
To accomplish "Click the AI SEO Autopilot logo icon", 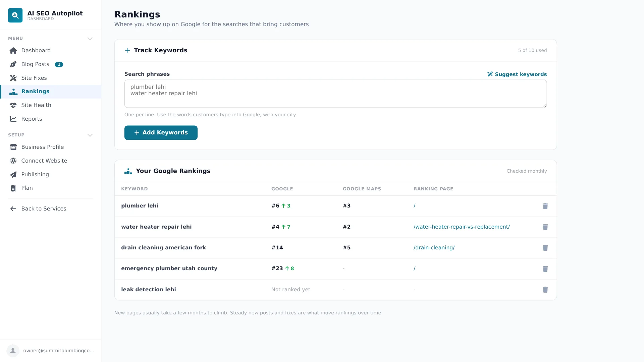I will tap(15, 15).
